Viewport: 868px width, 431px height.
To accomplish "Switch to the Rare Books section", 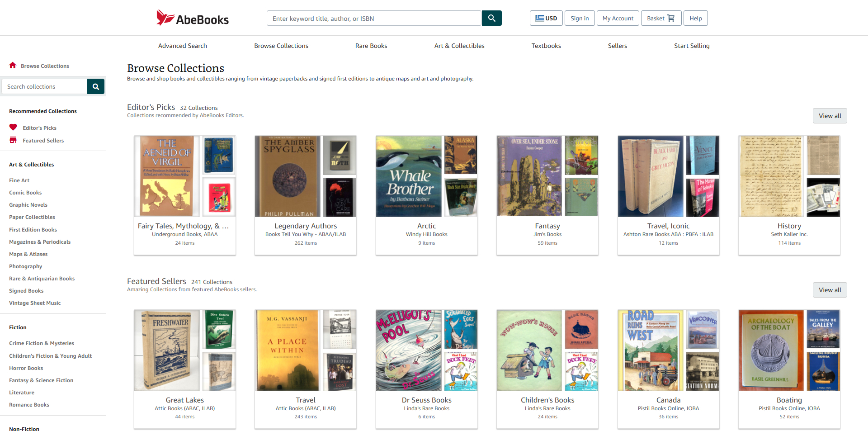I will [371, 45].
